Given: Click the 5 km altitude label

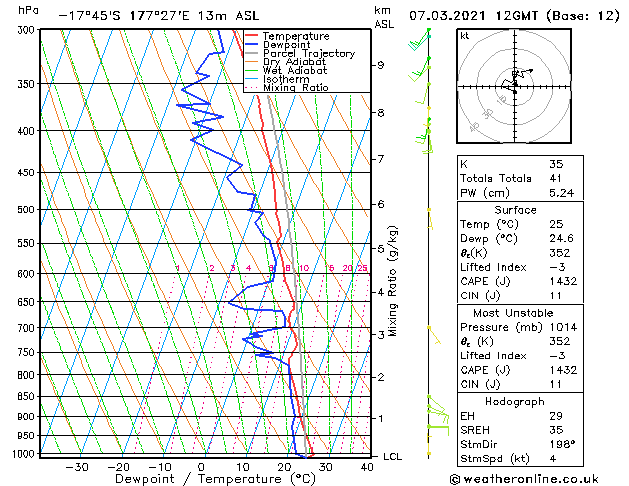Looking at the screenshot, I should tap(381, 249).
